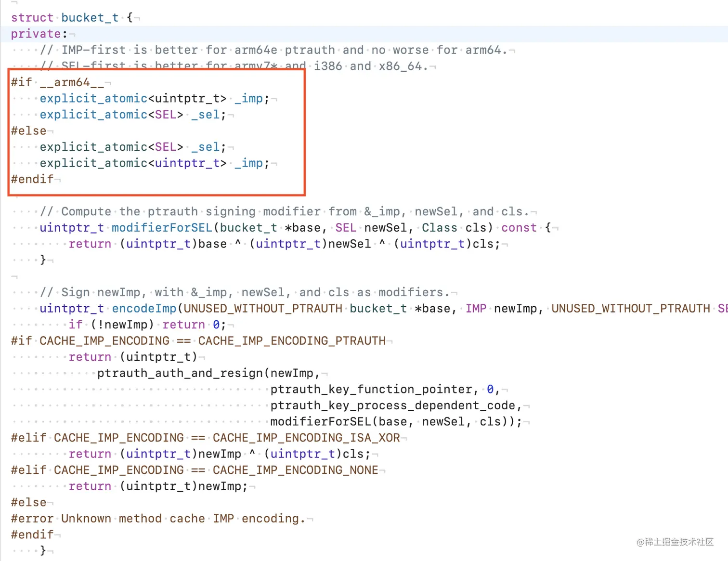Screen dimensions: 728x561
Task: Click the comment 'SEL-first is better for armv7*'
Action: pyautogui.click(x=159, y=66)
